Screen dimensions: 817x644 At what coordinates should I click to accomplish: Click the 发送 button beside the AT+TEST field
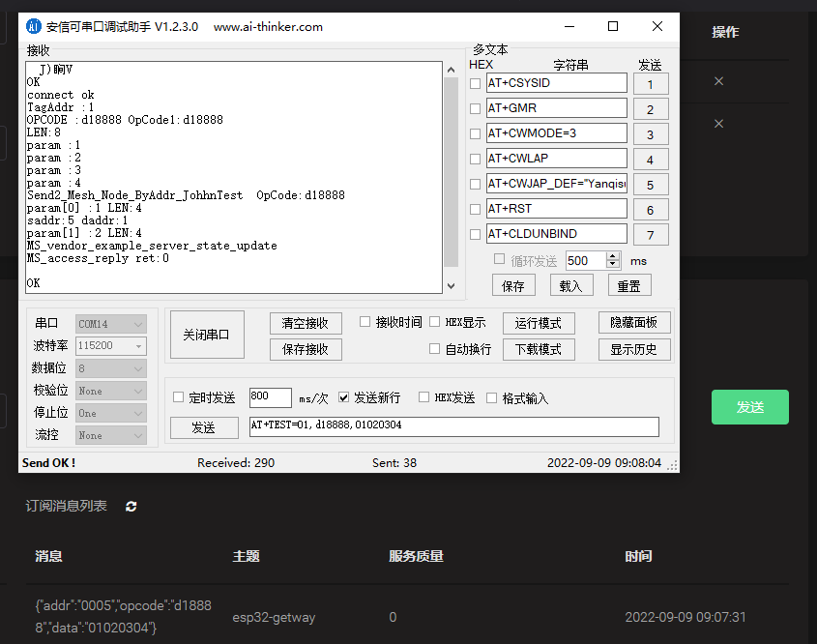tap(204, 427)
